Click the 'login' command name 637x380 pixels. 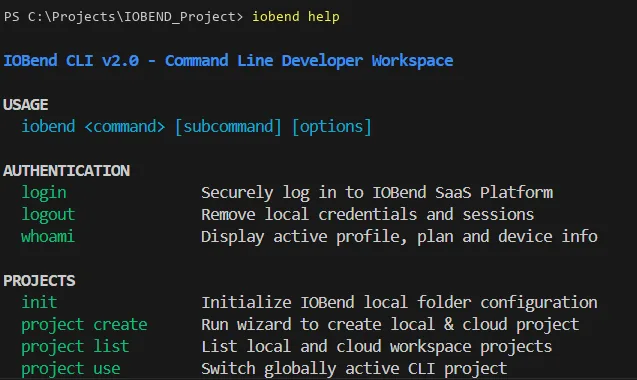(x=43, y=193)
